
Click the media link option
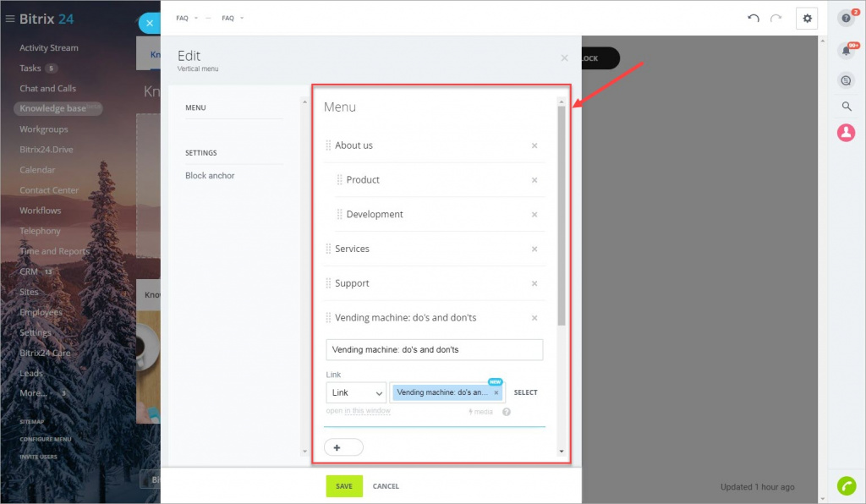[x=480, y=412]
